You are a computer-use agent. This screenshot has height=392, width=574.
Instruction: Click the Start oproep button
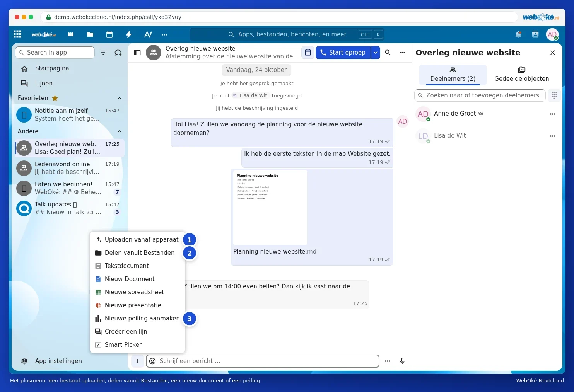point(343,53)
